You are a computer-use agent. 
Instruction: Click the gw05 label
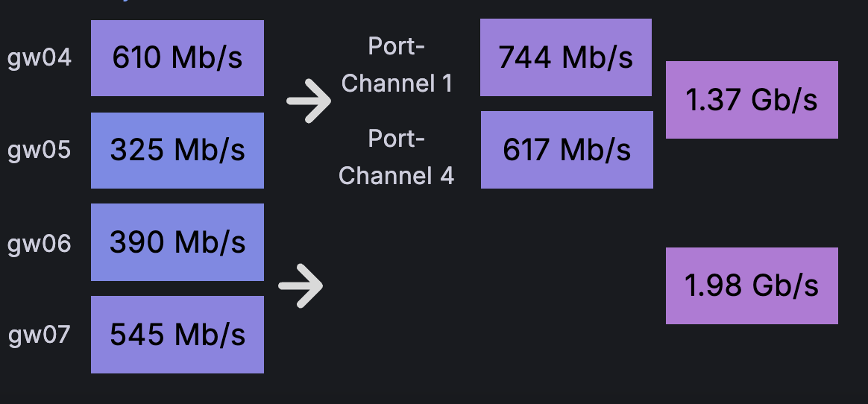(40, 151)
